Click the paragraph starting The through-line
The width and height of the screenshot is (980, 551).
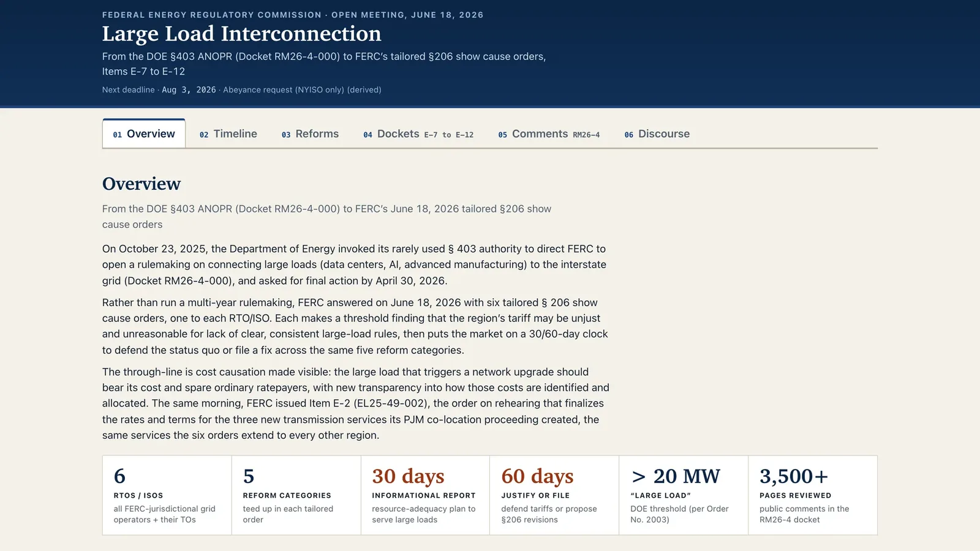[x=356, y=403]
